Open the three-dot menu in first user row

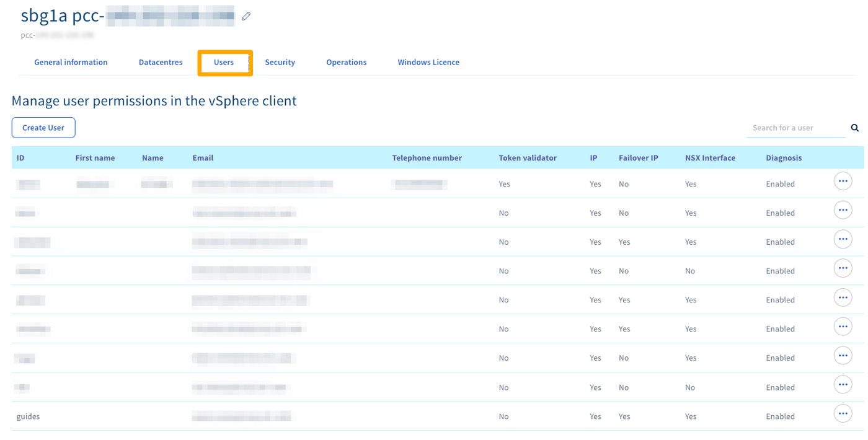tap(843, 181)
